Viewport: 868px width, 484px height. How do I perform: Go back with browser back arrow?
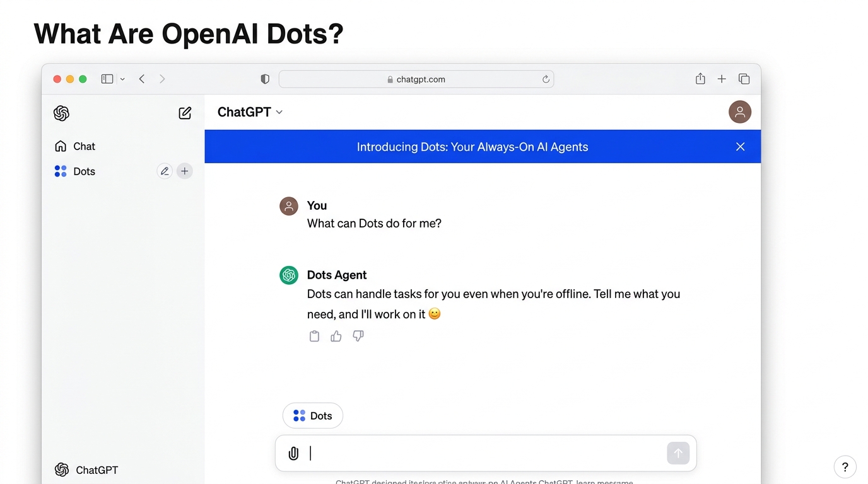coord(142,79)
